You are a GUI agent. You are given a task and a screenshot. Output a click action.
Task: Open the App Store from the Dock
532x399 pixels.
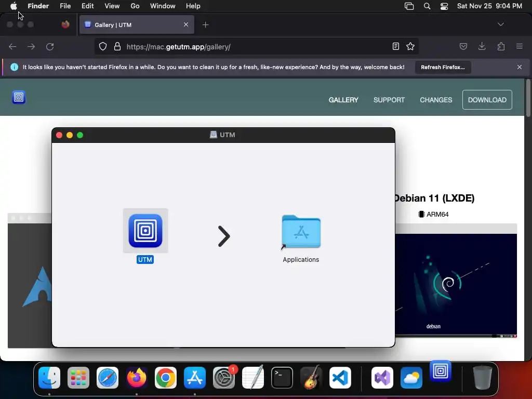click(195, 378)
